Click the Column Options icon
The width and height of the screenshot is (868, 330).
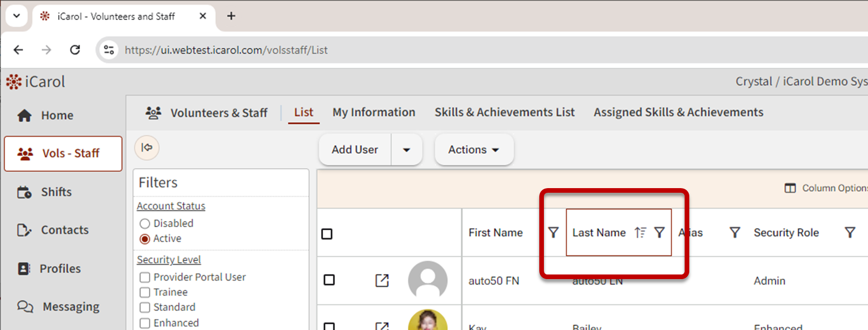point(790,188)
